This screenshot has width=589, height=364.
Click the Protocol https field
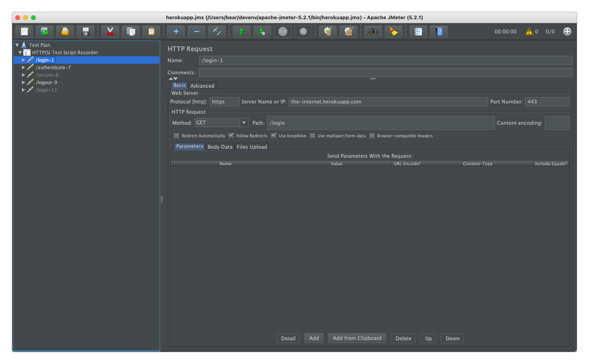pos(224,102)
